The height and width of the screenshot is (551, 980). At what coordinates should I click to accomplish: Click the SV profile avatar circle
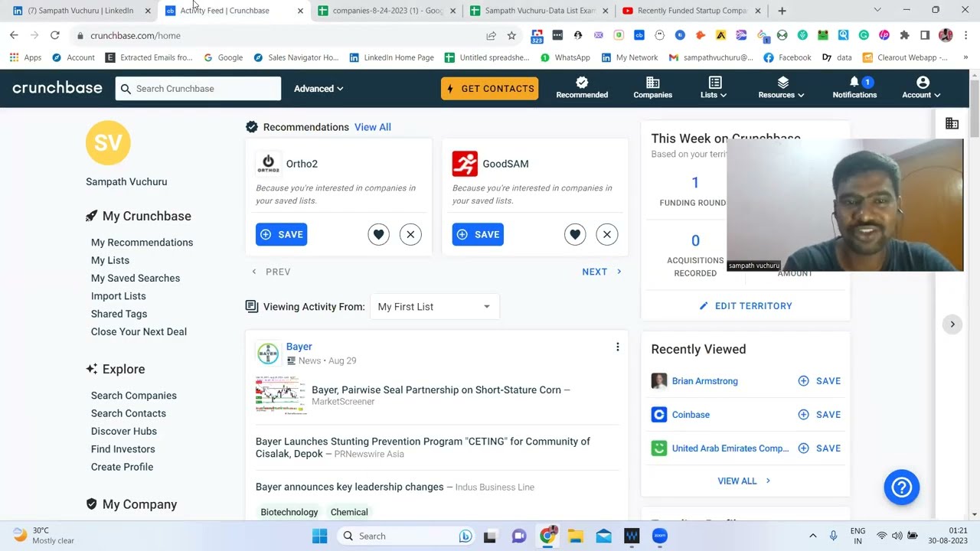(108, 142)
